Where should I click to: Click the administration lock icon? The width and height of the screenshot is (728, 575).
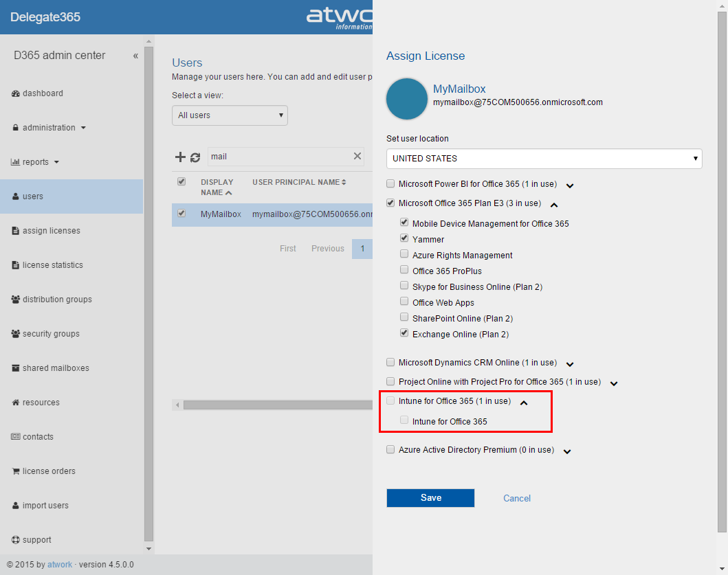(15, 128)
